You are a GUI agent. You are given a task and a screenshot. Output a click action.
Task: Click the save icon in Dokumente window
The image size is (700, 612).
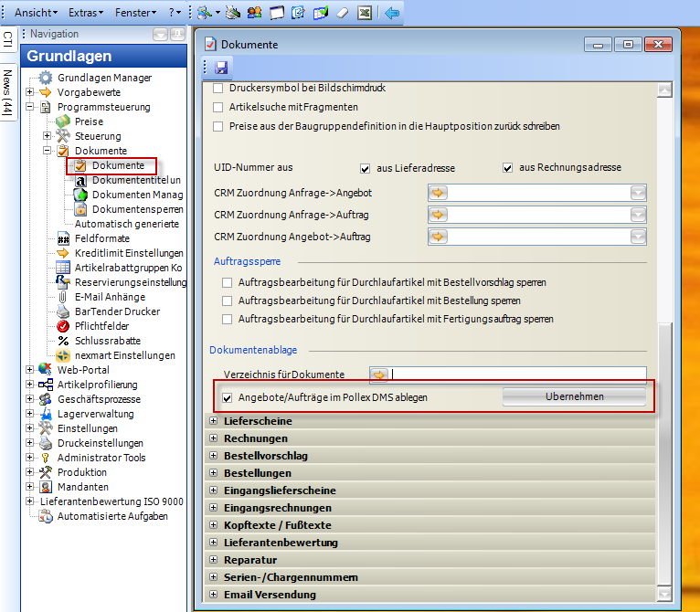221,68
